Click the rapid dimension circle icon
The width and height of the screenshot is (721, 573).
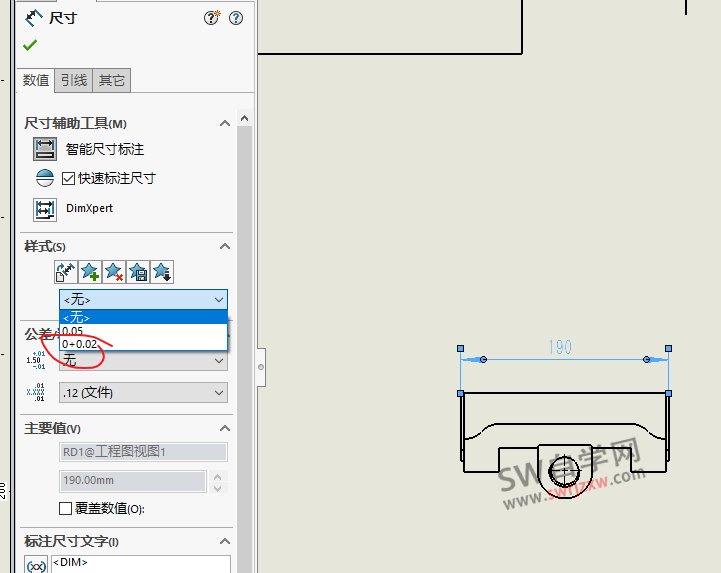coord(45,178)
